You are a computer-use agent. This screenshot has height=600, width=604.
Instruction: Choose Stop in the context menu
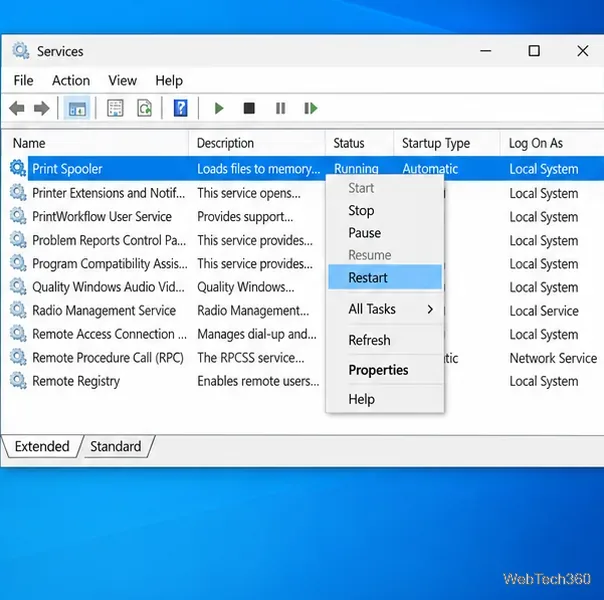(384, 211)
